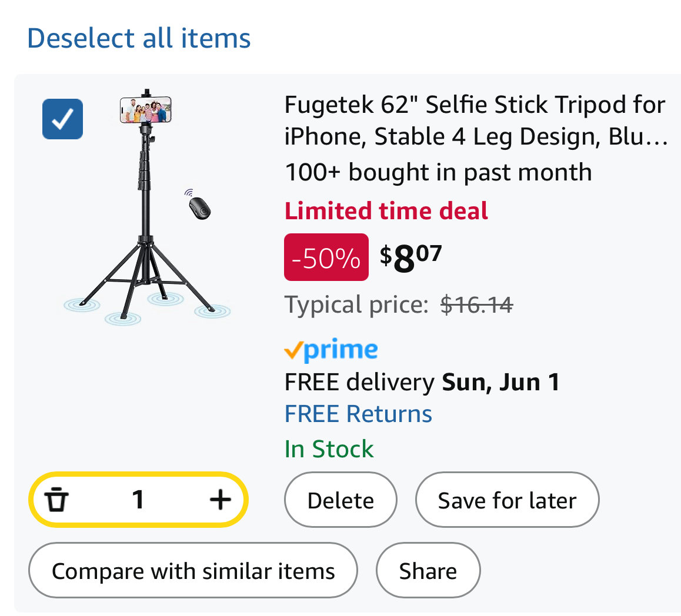The height and width of the screenshot is (616, 681).
Task: Click Compare with similar items
Action: click(193, 571)
